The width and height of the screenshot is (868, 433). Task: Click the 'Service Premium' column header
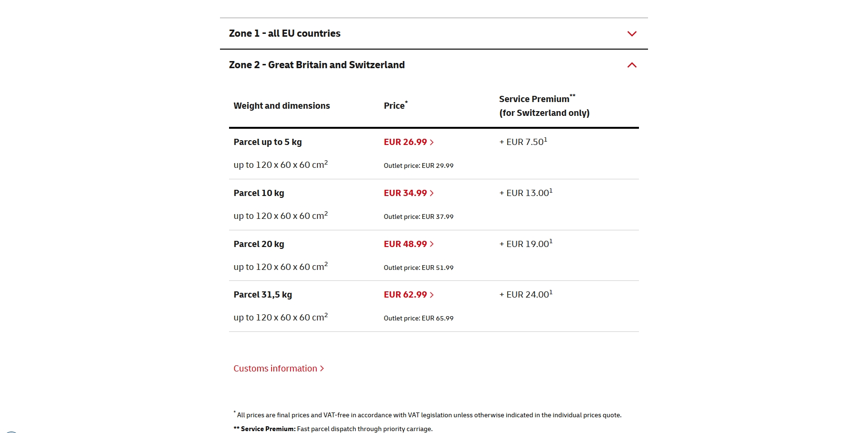pyautogui.click(x=534, y=99)
